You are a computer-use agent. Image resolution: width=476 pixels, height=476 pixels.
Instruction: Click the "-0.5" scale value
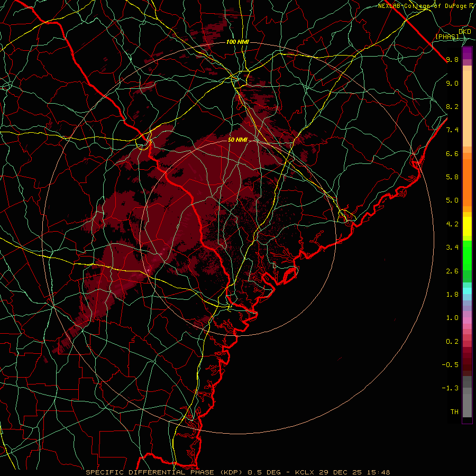(x=450, y=365)
